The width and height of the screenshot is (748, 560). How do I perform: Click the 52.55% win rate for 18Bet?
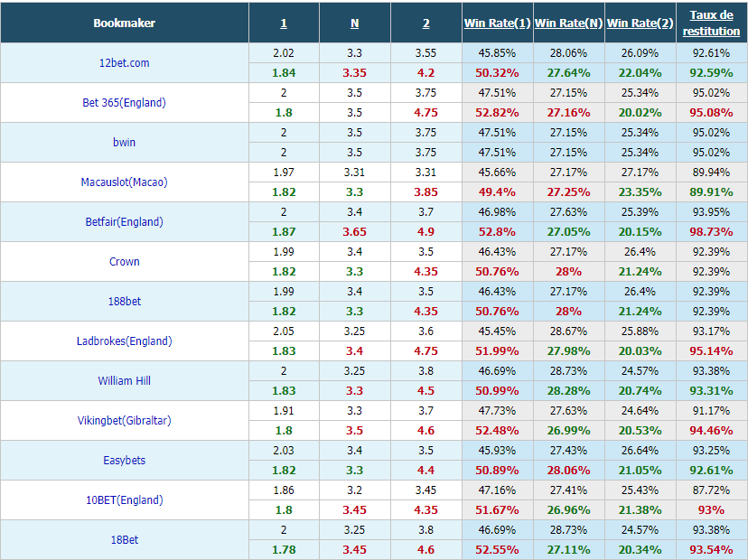click(497, 550)
